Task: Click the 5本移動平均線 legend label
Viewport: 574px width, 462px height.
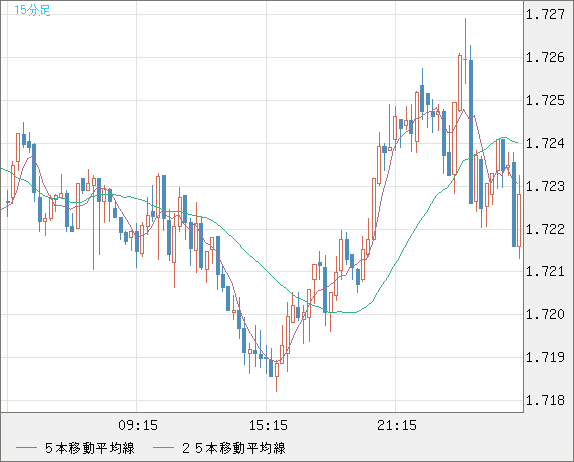Action: coord(90,448)
